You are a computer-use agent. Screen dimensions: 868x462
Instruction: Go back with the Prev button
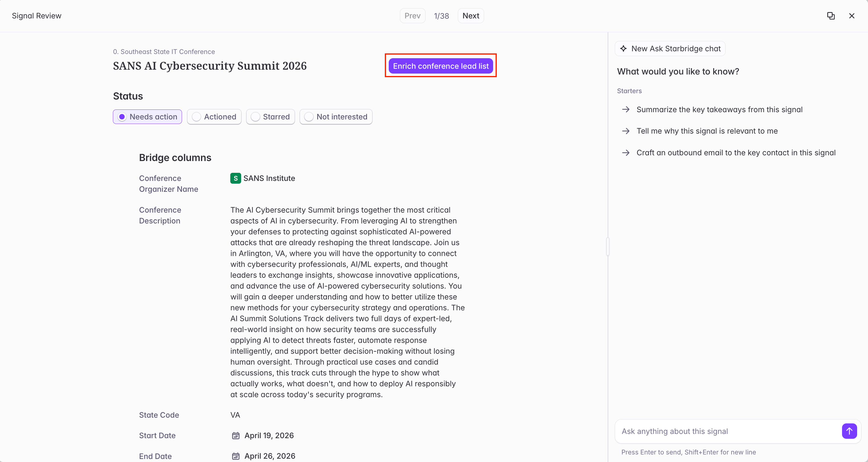click(x=413, y=16)
